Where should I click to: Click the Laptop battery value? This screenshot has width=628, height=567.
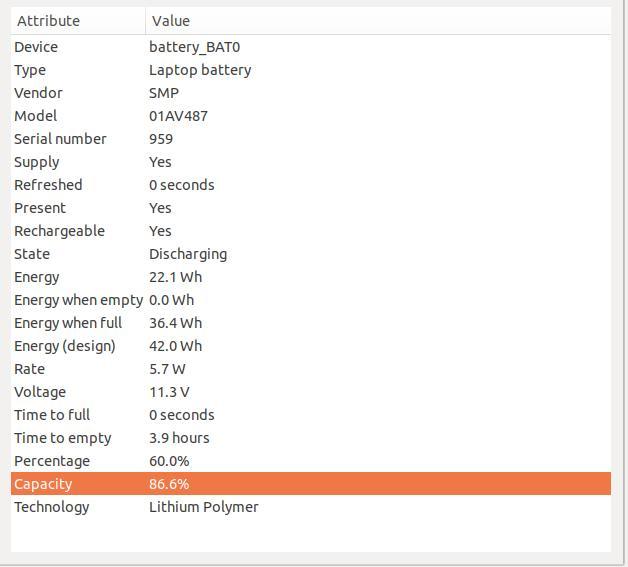(x=200, y=70)
